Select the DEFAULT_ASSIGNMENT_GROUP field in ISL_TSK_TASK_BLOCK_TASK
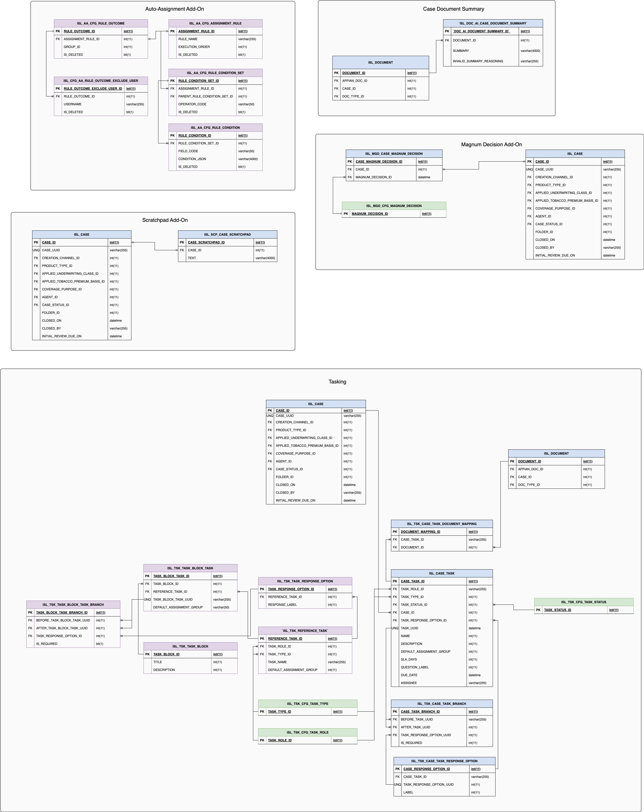Screen dimensions: 644x812 coord(190,607)
